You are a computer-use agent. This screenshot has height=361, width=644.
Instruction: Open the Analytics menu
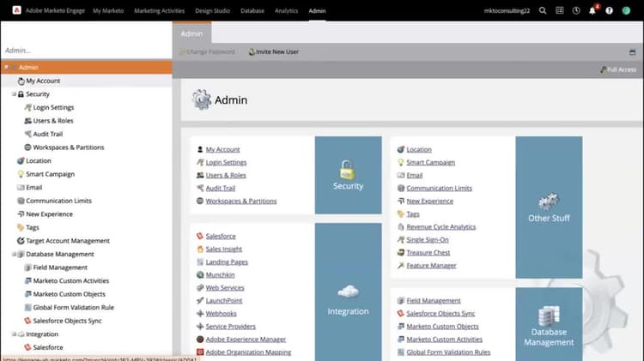click(286, 10)
